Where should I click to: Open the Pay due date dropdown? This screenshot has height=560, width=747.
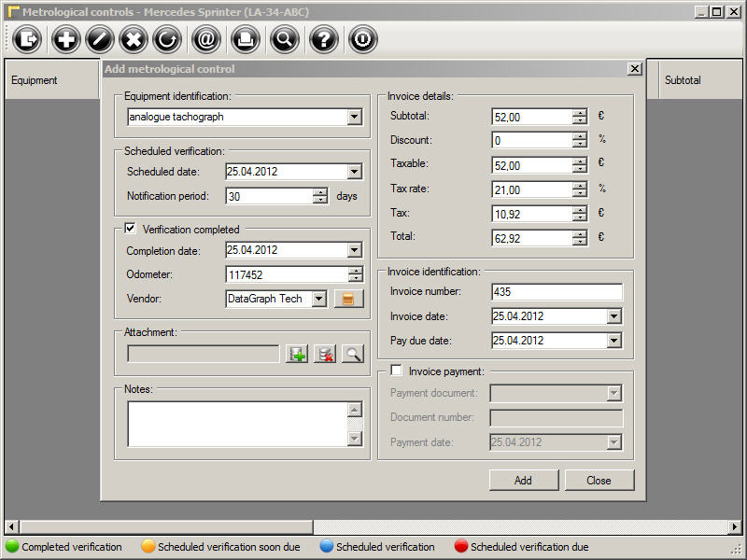(613, 341)
